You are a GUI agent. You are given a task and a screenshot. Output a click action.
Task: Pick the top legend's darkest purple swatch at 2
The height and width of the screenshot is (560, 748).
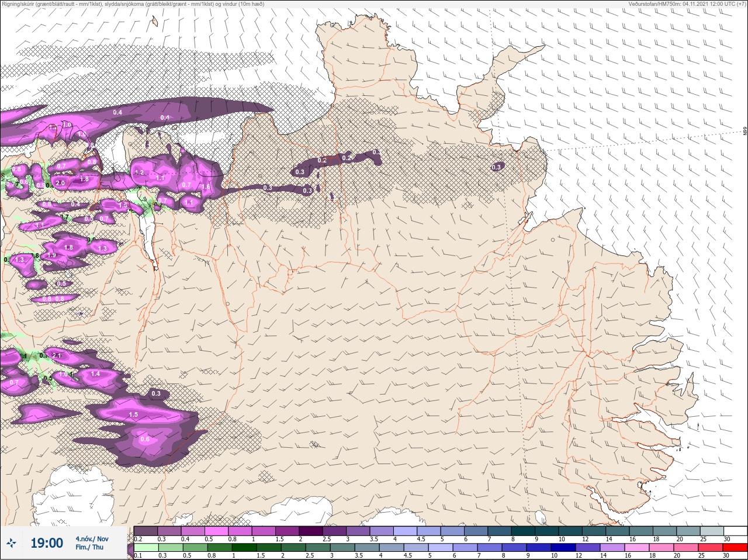pyautogui.click(x=311, y=531)
